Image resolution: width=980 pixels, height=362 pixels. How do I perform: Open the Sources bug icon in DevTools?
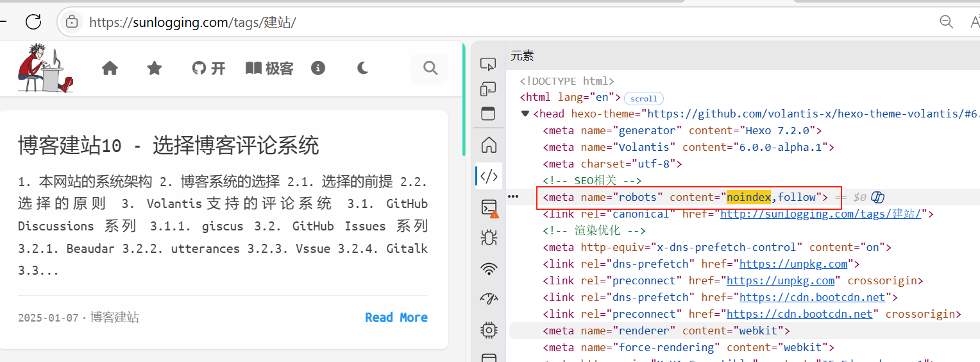click(489, 238)
